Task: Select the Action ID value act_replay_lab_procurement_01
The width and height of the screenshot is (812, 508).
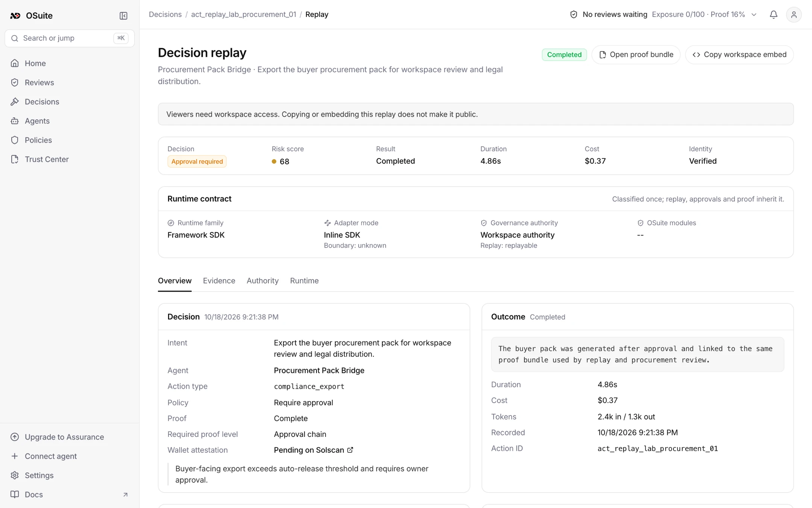Action: (657, 449)
